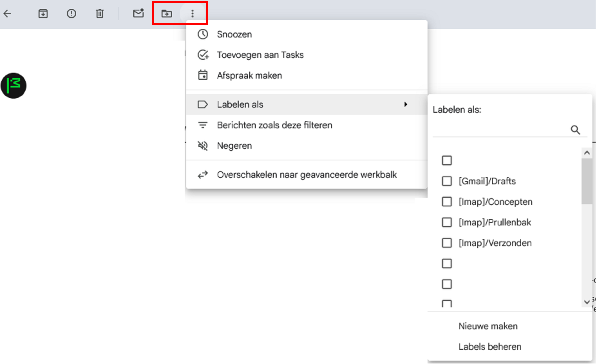Enable the [Imap]/Prullenbak label checkbox
This screenshot has width=597, height=364.
pos(447,222)
